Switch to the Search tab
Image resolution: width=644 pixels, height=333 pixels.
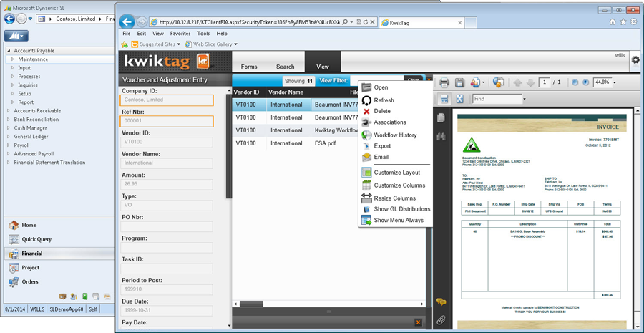[x=285, y=67]
